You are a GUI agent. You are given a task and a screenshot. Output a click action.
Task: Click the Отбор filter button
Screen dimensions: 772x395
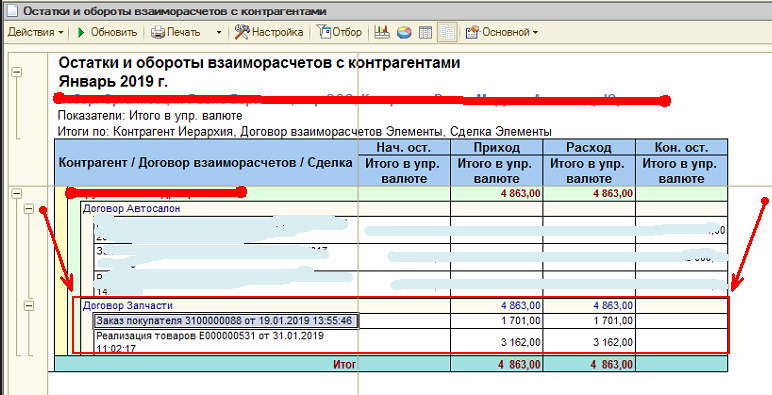(x=340, y=33)
